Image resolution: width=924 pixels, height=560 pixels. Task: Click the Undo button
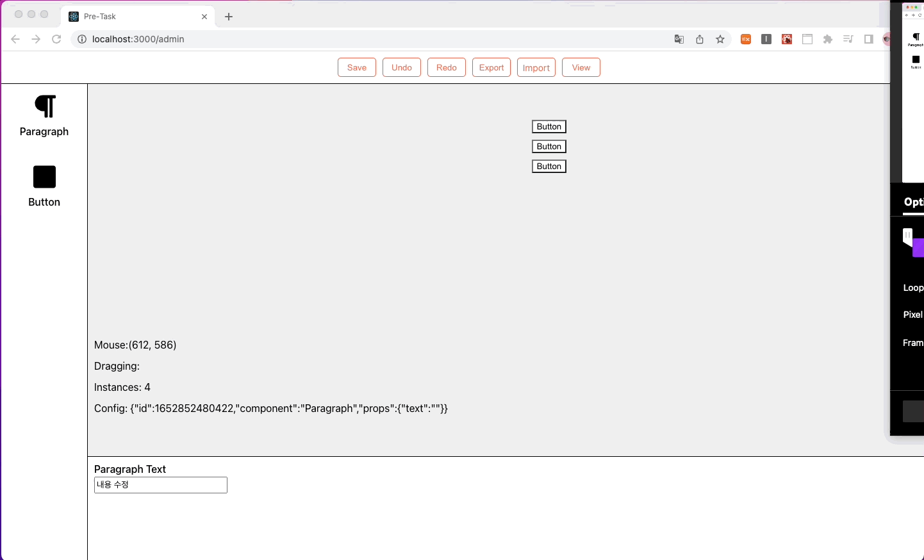tap(401, 67)
